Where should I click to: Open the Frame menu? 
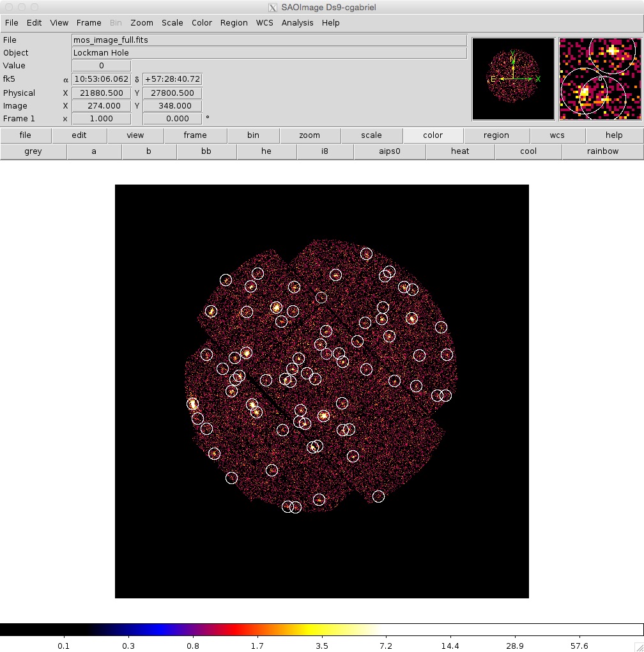coord(89,23)
